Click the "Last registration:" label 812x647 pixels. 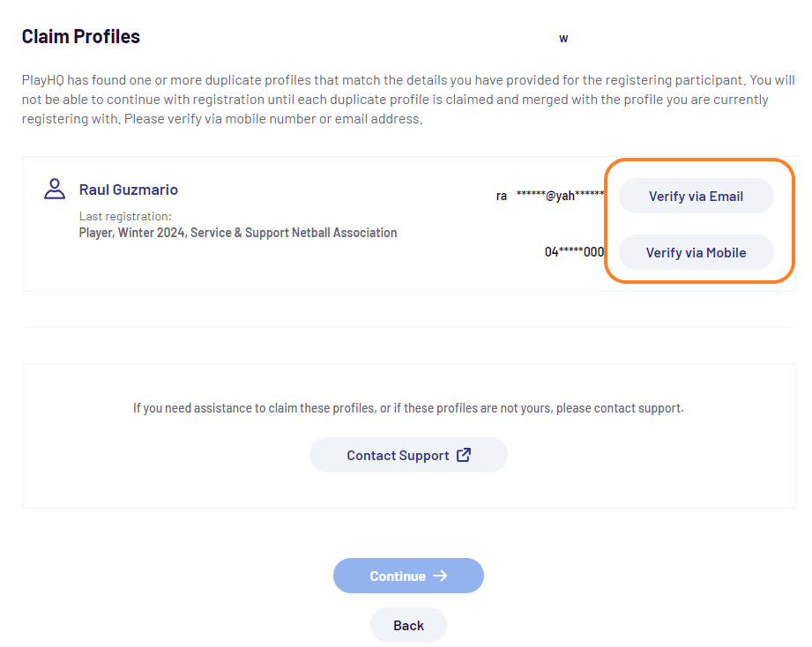[125, 216]
